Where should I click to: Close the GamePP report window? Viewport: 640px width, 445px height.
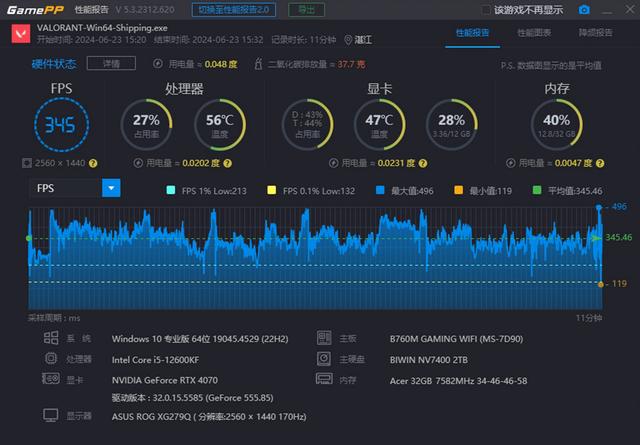tap(630, 9)
